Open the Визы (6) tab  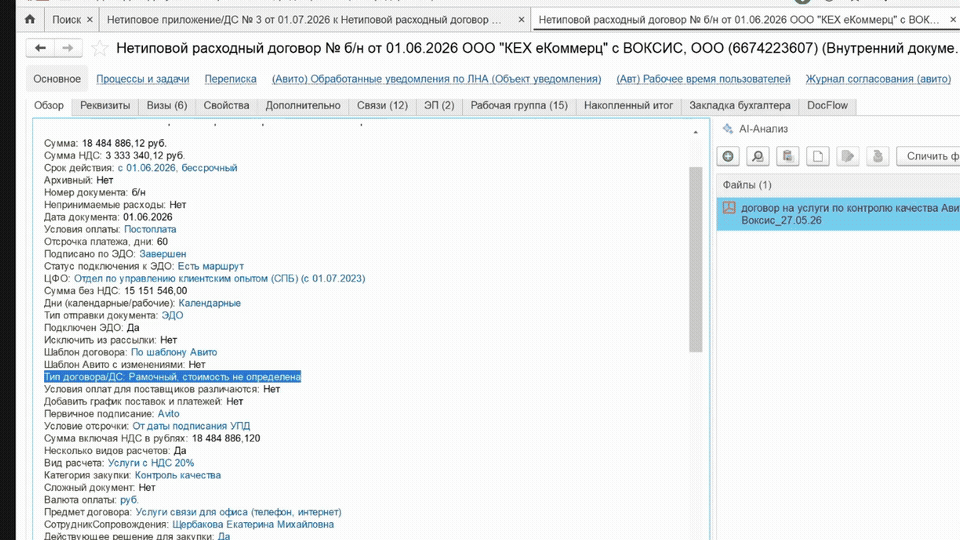click(167, 105)
